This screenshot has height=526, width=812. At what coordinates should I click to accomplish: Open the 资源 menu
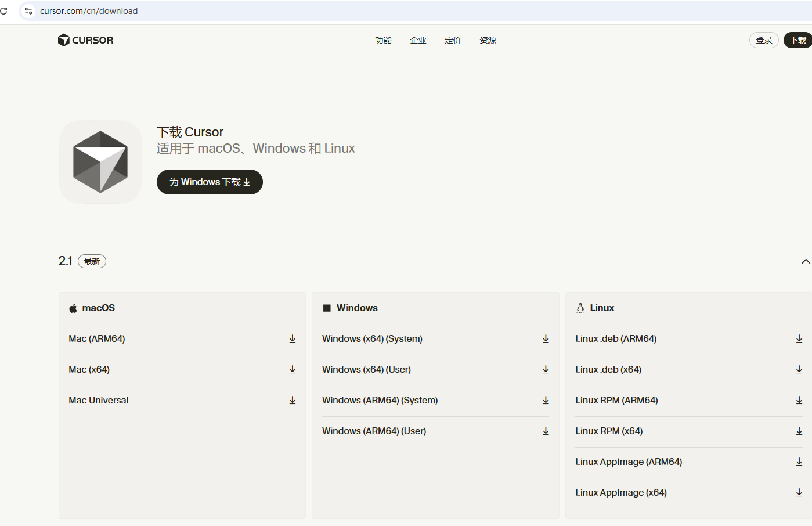coord(488,40)
